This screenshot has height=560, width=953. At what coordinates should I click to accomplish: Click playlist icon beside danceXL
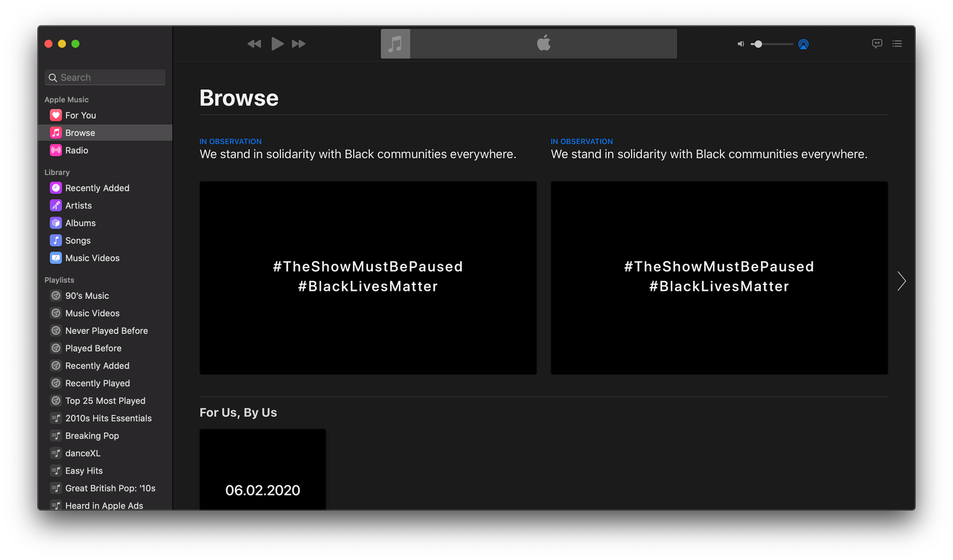(56, 453)
